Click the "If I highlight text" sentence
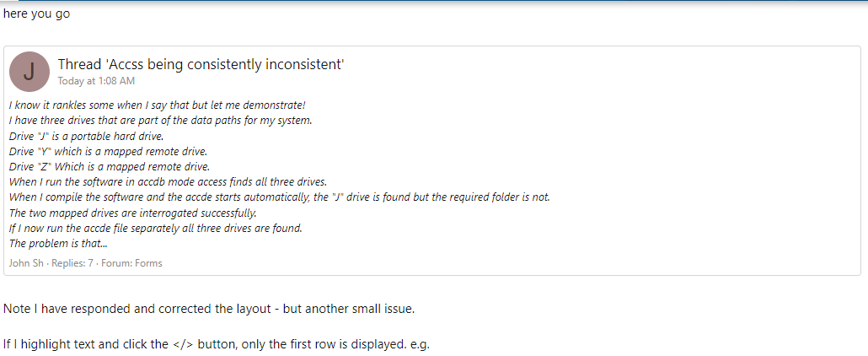 click(216, 344)
